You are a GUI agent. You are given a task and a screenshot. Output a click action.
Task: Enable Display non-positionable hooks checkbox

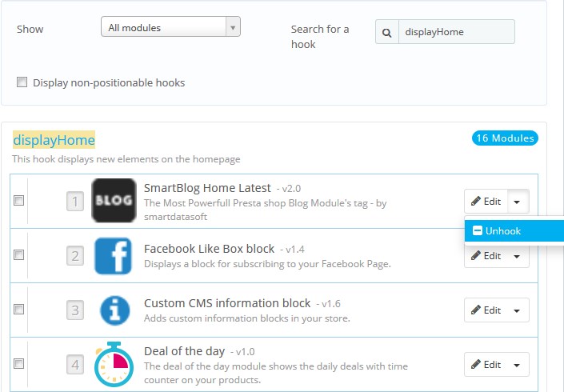[x=22, y=82]
